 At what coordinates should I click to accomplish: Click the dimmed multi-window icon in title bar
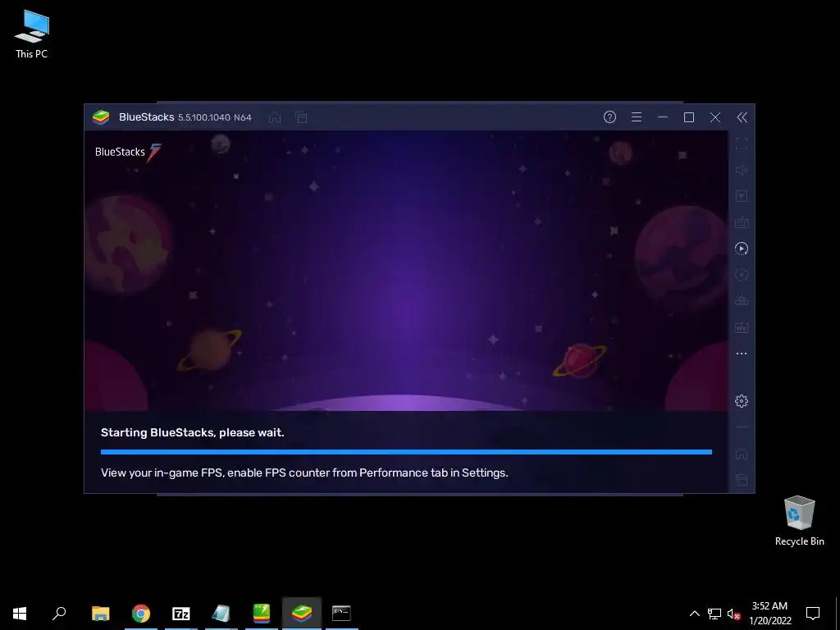[x=301, y=117]
